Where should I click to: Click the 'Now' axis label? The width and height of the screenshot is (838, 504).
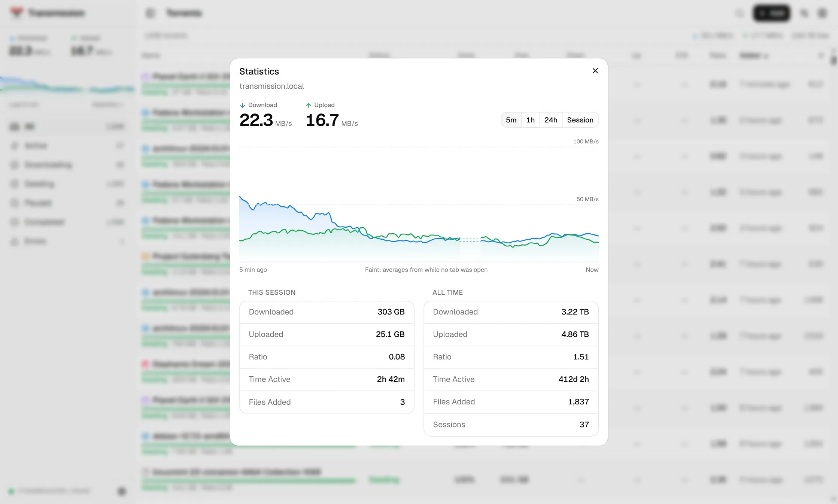(x=592, y=270)
